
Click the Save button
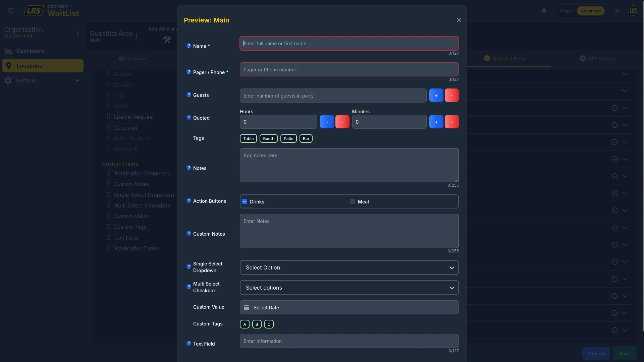(x=625, y=354)
